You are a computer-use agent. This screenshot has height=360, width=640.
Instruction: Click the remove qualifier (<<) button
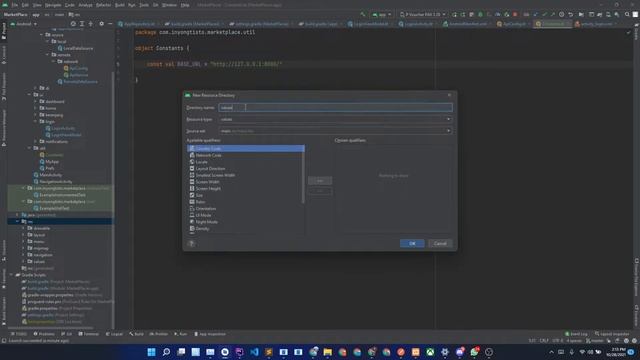[x=320, y=191]
